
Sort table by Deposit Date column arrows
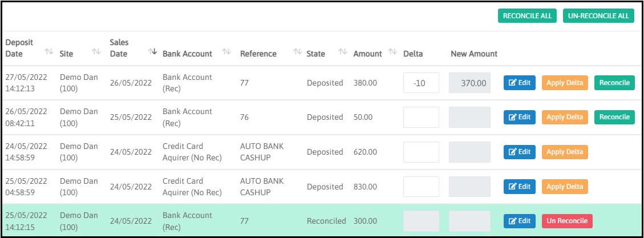[x=49, y=52]
